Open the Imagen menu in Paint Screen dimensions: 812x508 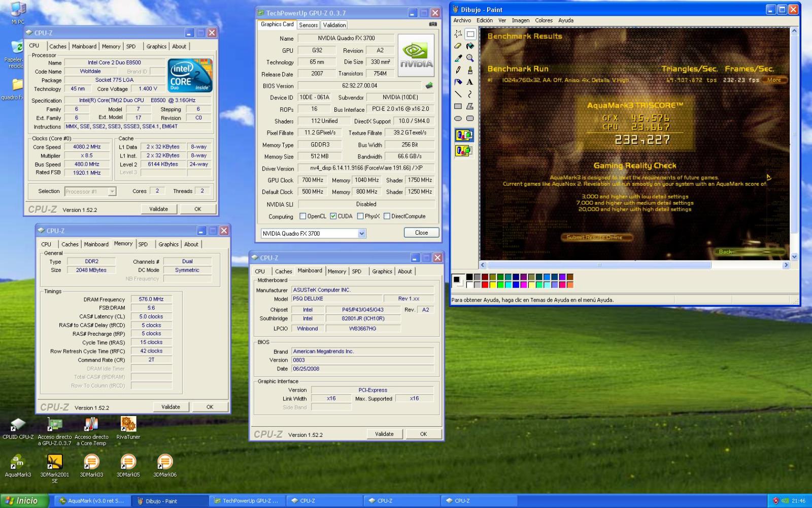coord(521,20)
